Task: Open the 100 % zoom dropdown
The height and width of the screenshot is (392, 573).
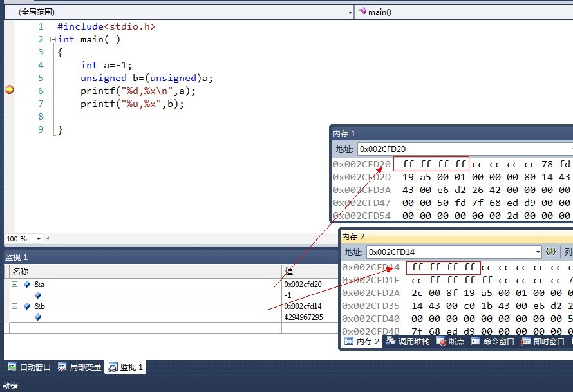Action: [x=39, y=239]
